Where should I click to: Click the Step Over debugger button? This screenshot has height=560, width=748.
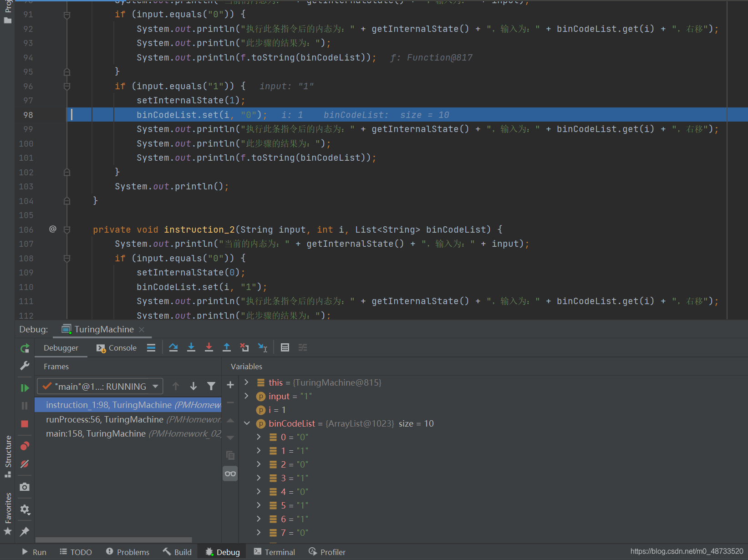click(173, 347)
